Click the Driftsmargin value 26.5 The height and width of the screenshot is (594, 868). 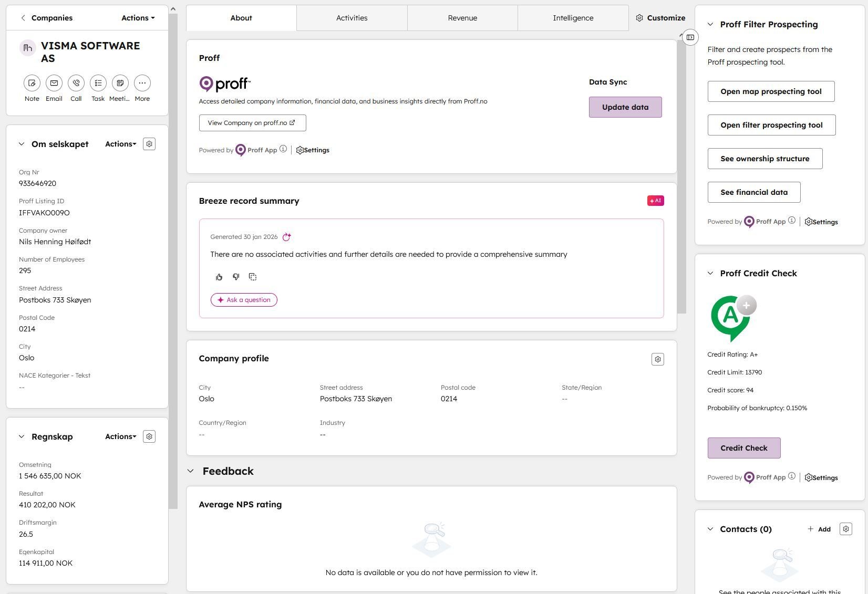tap(26, 534)
